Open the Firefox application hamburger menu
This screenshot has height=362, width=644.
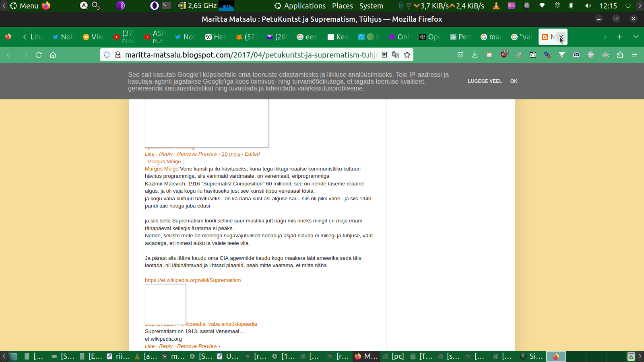pos(634,55)
